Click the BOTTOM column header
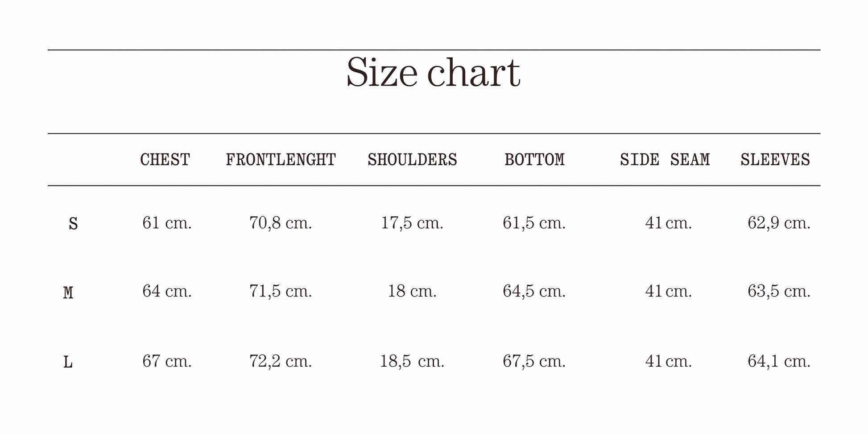Screen dimensions: 868x434 tap(534, 160)
